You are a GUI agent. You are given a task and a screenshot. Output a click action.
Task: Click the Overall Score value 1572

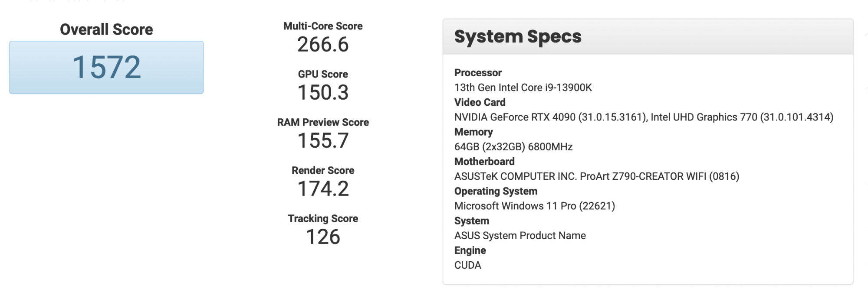[x=106, y=67]
